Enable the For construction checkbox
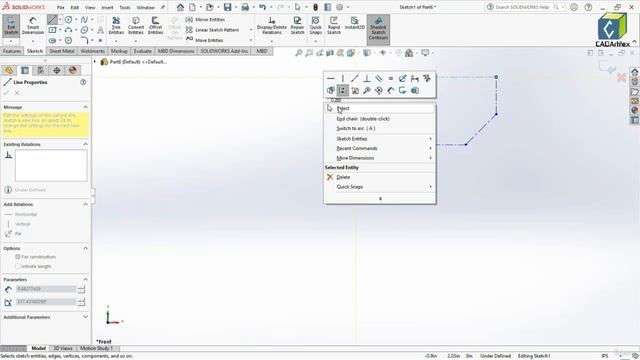The width and height of the screenshot is (640, 360). click(18, 257)
